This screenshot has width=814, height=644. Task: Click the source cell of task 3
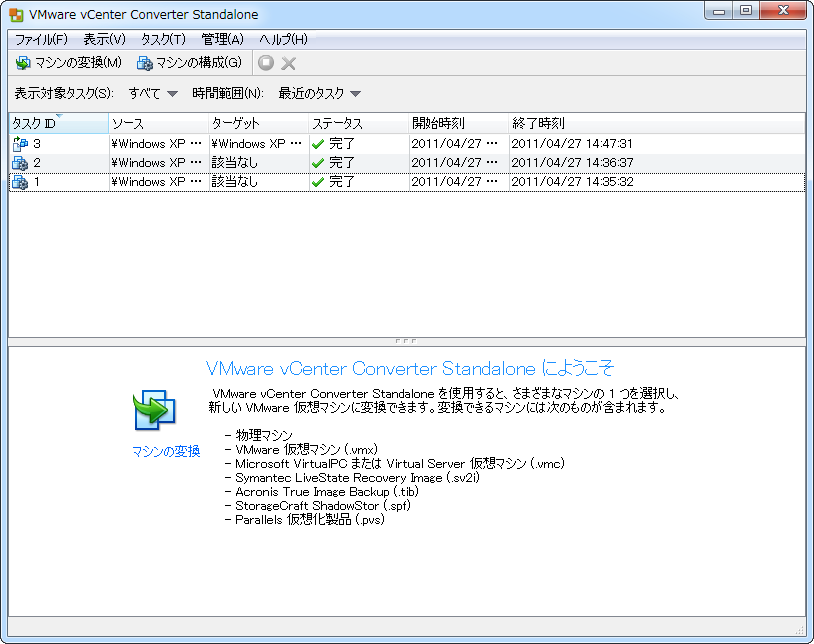coord(158,144)
